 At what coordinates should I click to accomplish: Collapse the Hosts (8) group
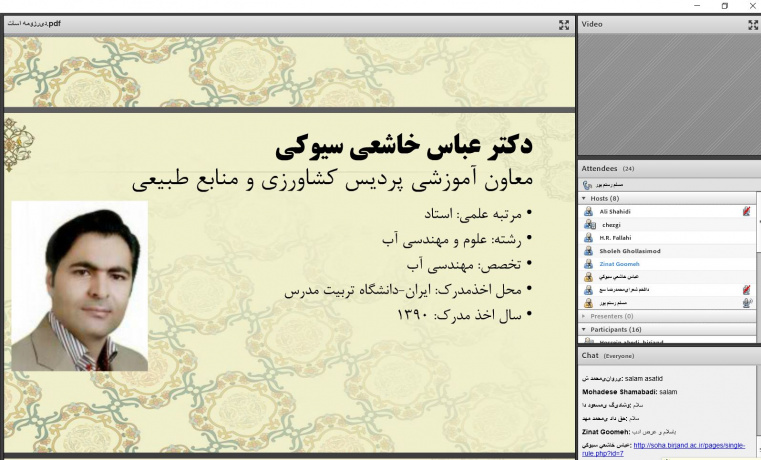(584, 198)
